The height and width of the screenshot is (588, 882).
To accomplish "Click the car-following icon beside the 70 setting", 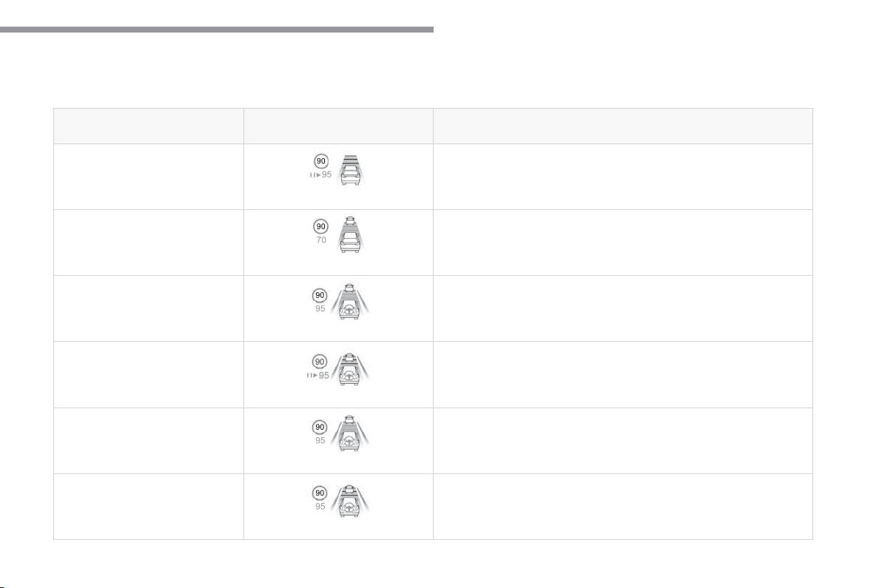I will pyautogui.click(x=350, y=234).
